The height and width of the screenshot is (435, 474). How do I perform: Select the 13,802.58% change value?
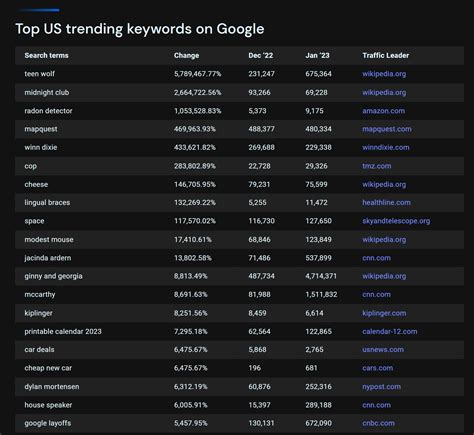(192, 258)
